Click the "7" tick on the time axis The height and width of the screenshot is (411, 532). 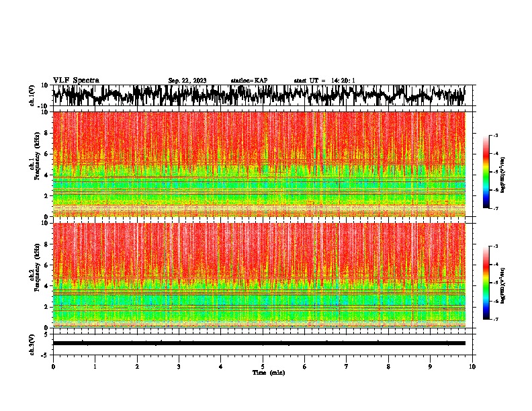(347, 367)
